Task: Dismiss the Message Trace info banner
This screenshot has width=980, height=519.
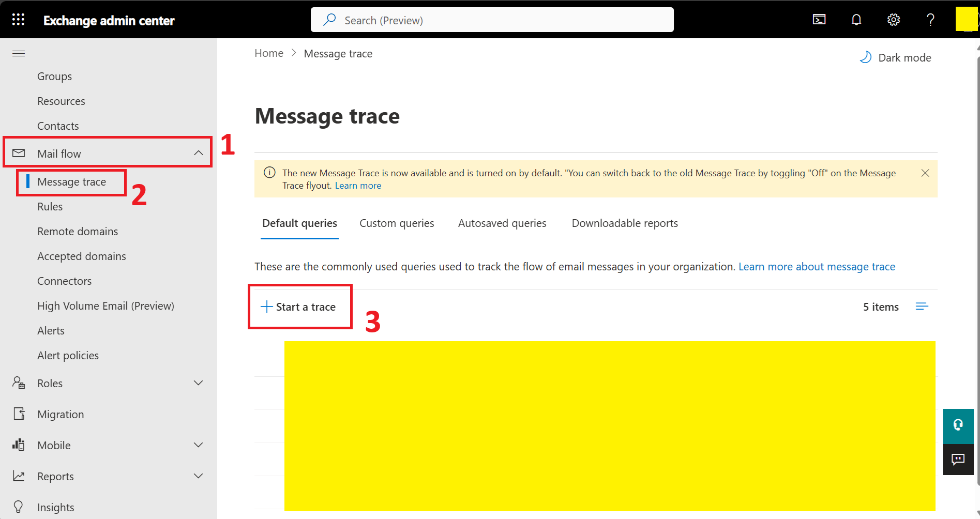Action: (925, 173)
